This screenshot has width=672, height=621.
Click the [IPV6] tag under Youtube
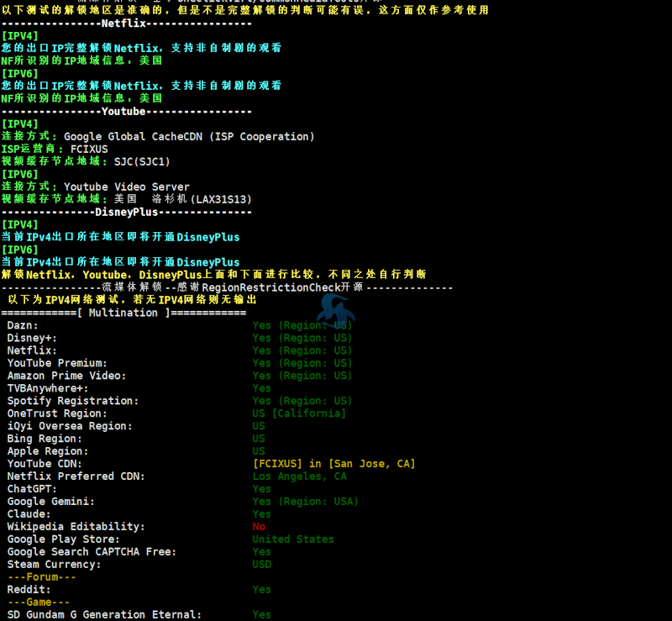(x=19, y=175)
